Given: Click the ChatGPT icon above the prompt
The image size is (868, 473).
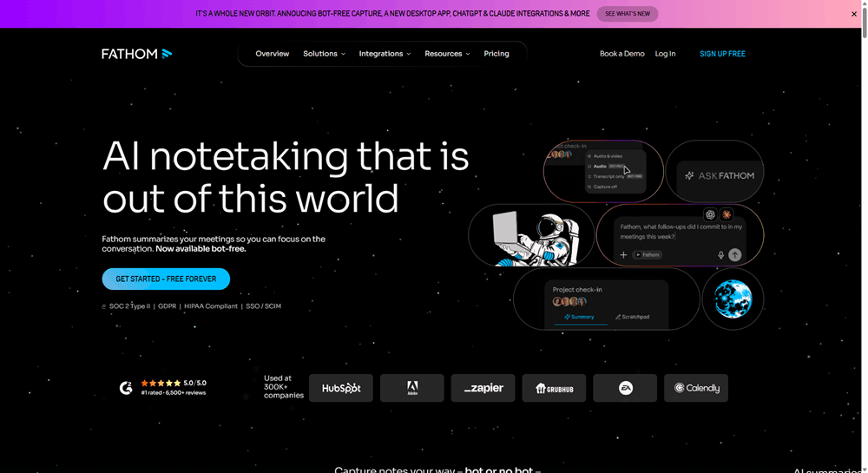Looking at the screenshot, I should 710,214.
